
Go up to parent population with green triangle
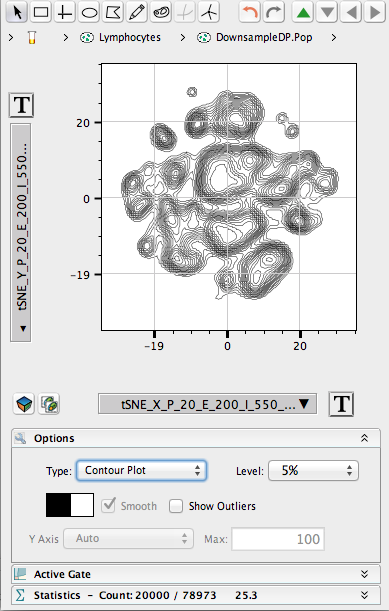pyautogui.click(x=303, y=12)
